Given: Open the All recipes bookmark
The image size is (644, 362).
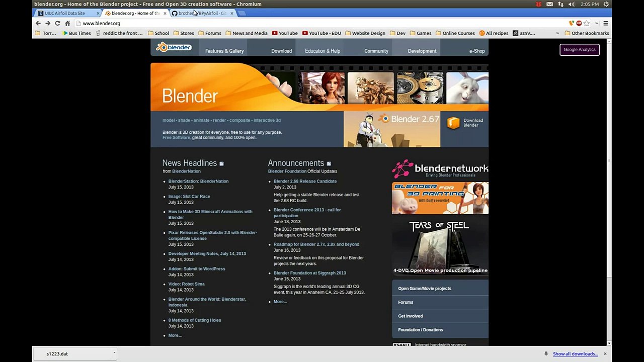Looking at the screenshot, I should pos(494,33).
